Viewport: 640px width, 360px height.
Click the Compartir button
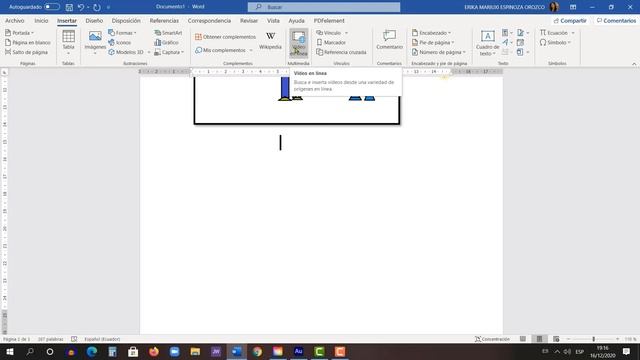pos(570,20)
